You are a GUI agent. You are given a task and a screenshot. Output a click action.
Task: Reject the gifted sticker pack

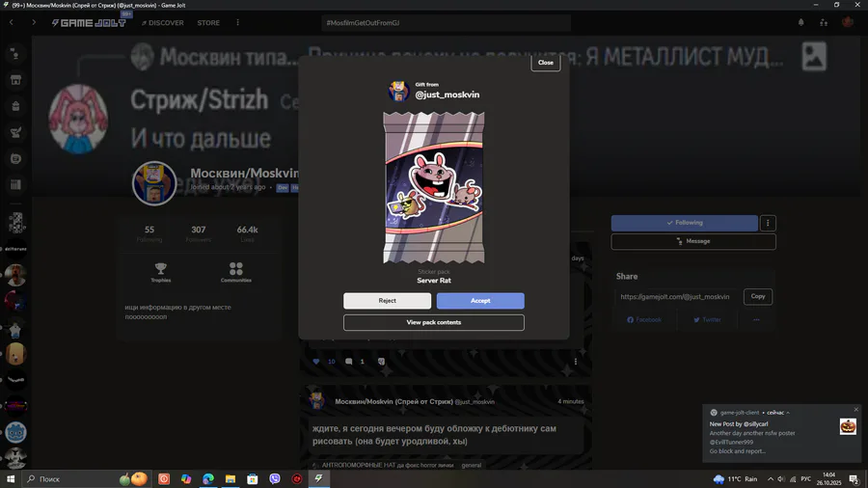387,301
